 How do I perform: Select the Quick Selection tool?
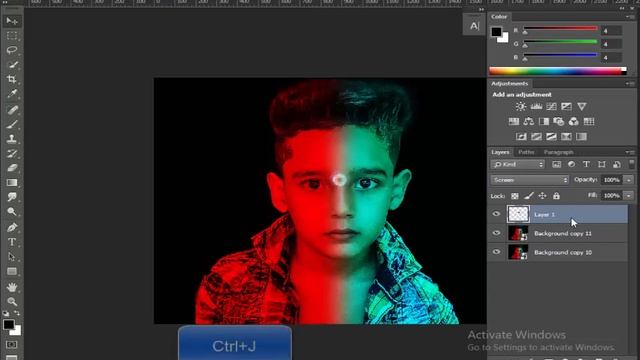pyautogui.click(x=12, y=64)
